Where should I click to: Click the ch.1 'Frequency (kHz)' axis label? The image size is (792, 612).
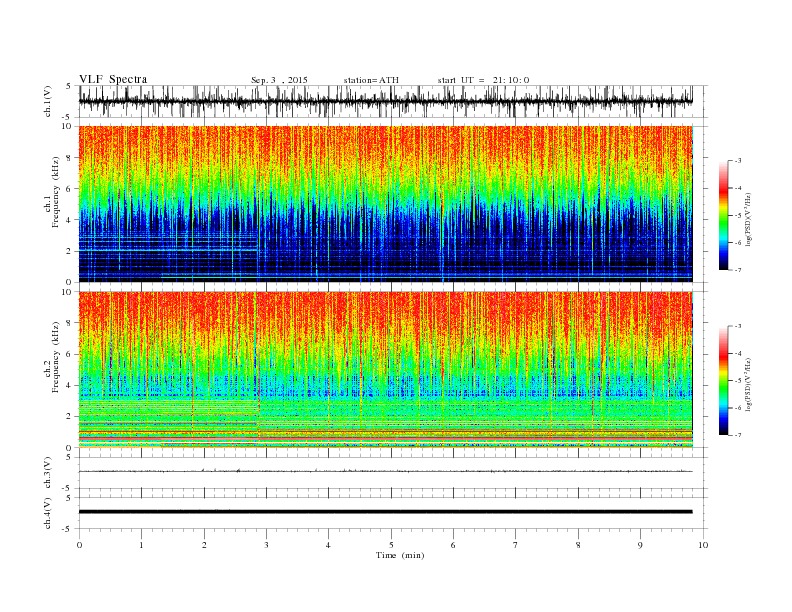pyautogui.click(x=56, y=192)
